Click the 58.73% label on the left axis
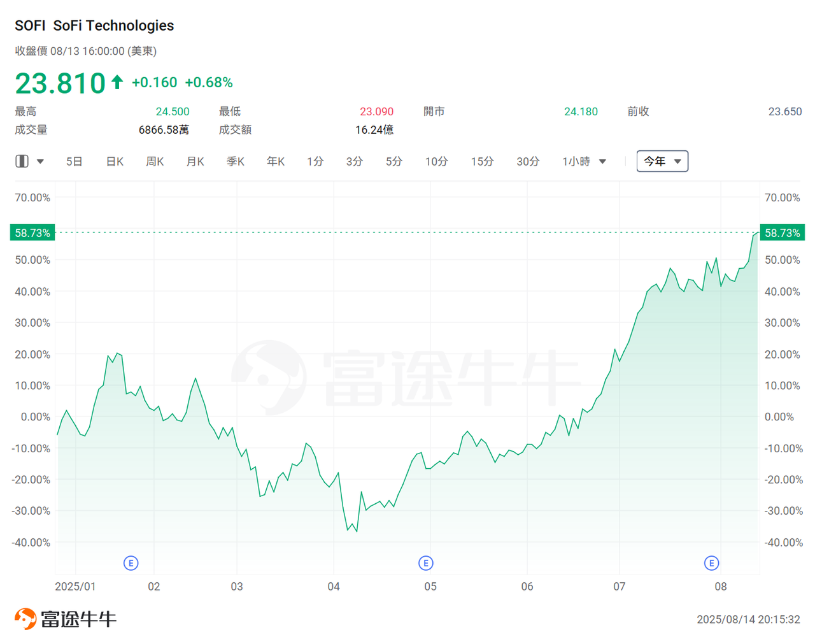This screenshot has width=815, height=644. pyautogui.click(x=32, y=233)
